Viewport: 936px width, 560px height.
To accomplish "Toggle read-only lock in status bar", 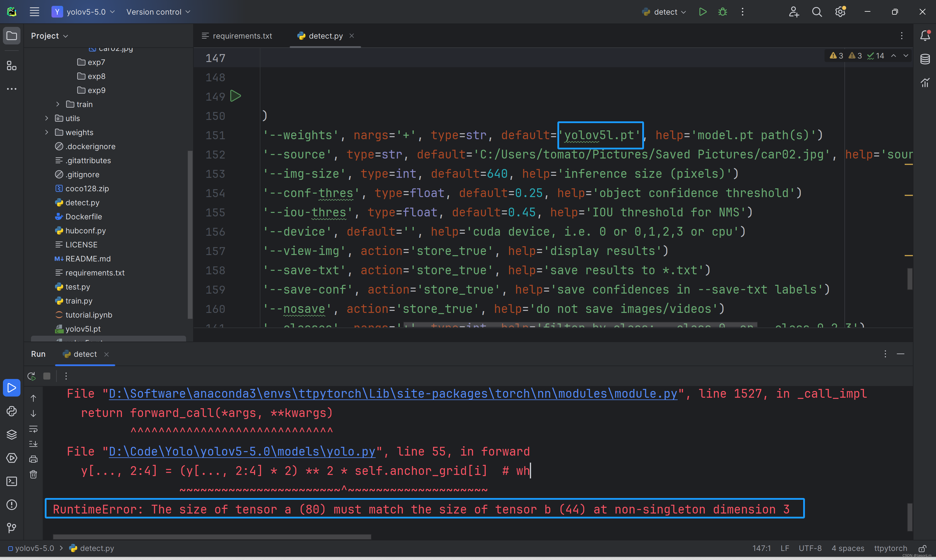I will coord(923,548).
